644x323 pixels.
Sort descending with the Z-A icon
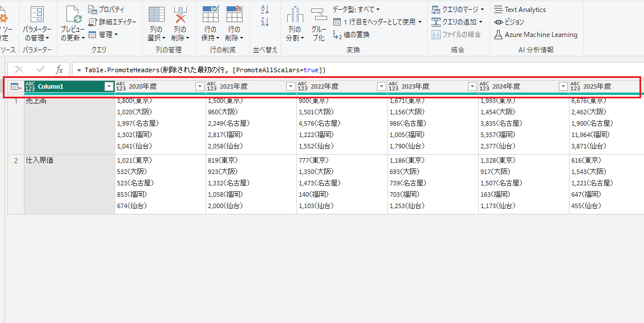[x=264, y=22]
